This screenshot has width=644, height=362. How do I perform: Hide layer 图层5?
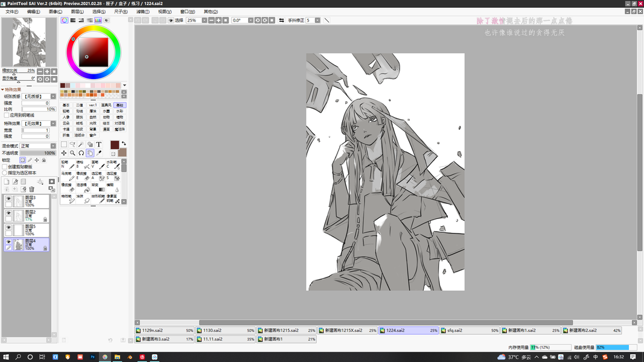click(8, 227)
